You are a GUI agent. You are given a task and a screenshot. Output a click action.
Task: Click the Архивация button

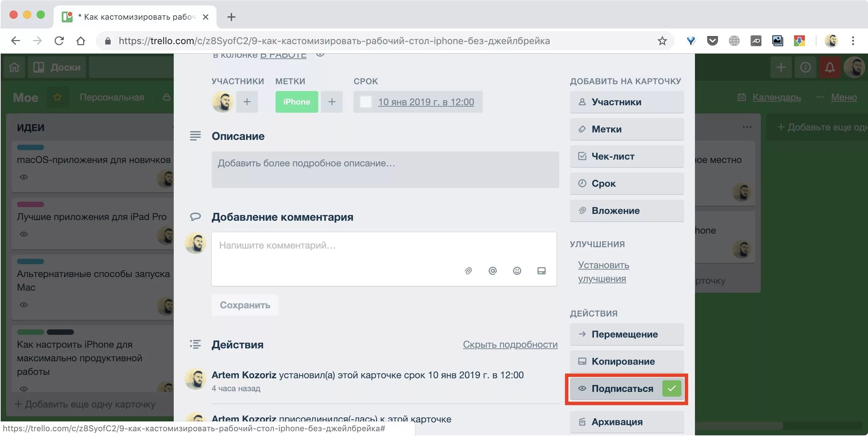point(626,422)
